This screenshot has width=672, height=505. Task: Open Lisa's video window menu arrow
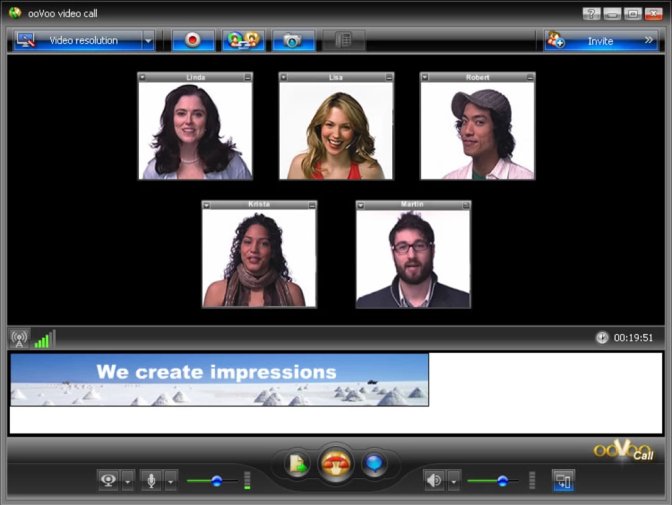(x=283, y=77)
